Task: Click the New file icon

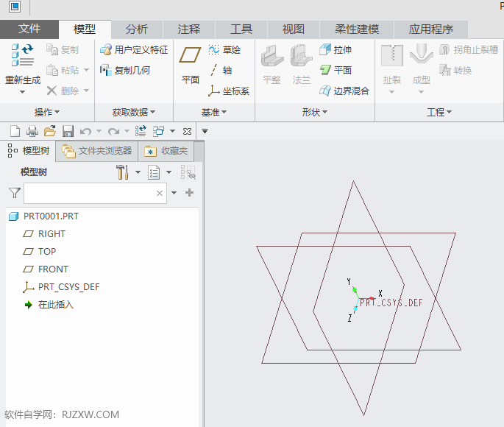Action: click(x=15, y=131)
